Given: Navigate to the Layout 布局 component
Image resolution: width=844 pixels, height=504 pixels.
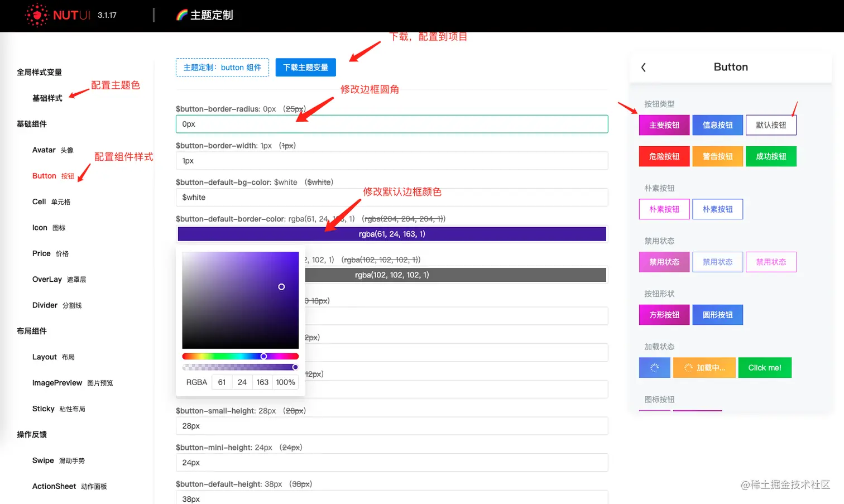Looking at the screenshot, I should [44, 357].
